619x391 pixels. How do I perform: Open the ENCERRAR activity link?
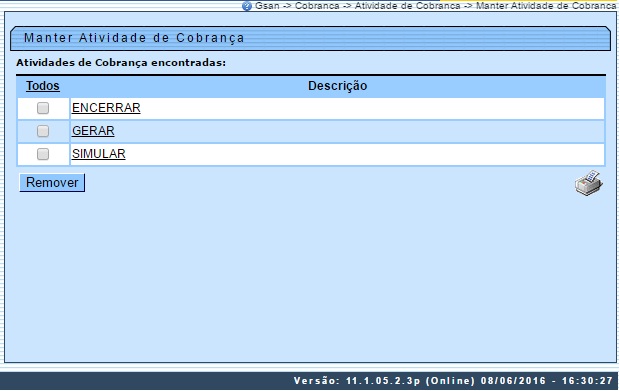pos(106,108)
